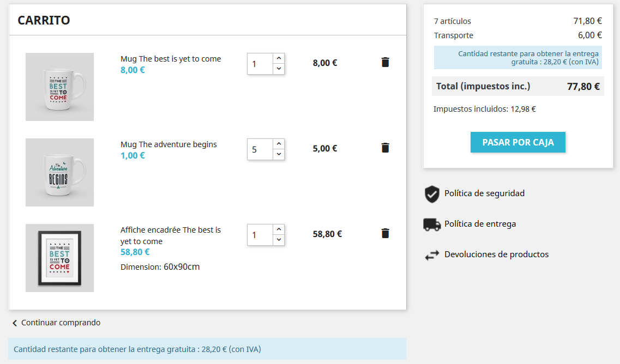Click the product returns arrows icon
The width and height of the screenshot is (620, 364).
(x=432, y=254)
